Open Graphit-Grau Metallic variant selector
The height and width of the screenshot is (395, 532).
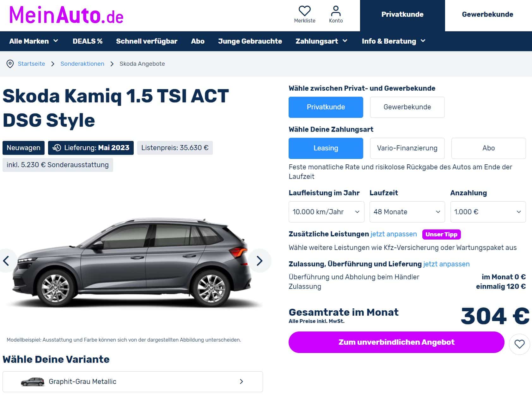[133, 382]
